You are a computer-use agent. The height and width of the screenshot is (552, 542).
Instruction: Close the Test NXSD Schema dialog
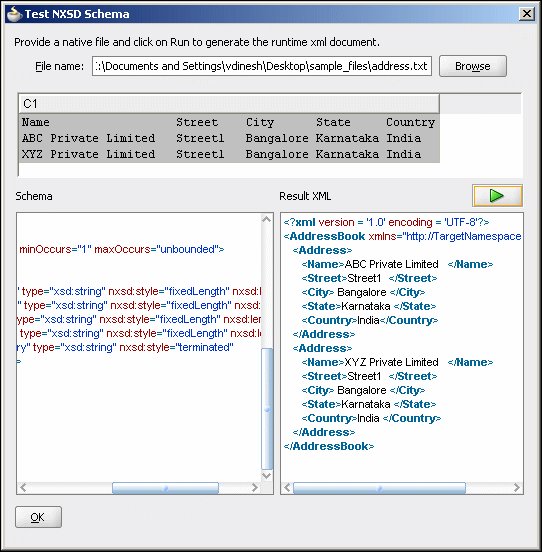point(527,14)
